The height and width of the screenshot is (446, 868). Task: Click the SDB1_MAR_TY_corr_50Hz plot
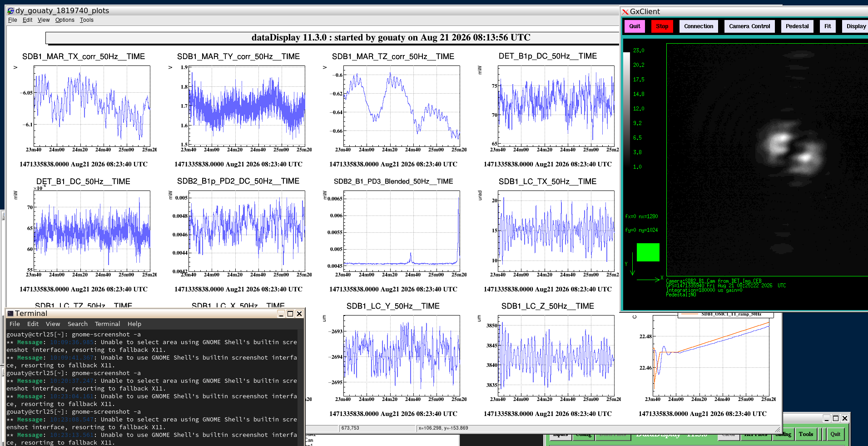point(247,105)
